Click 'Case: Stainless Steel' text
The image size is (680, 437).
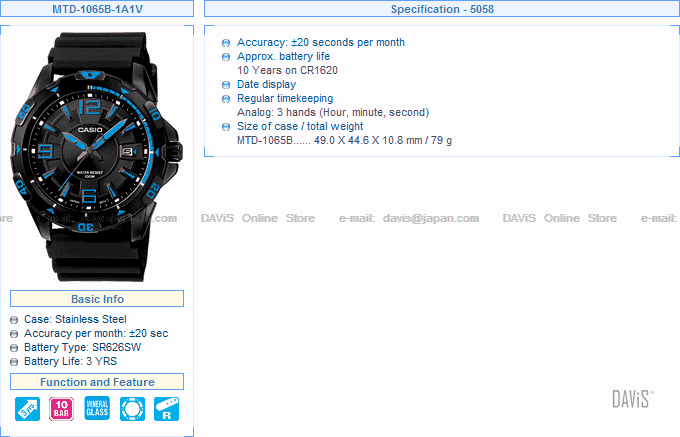(75, 319)
